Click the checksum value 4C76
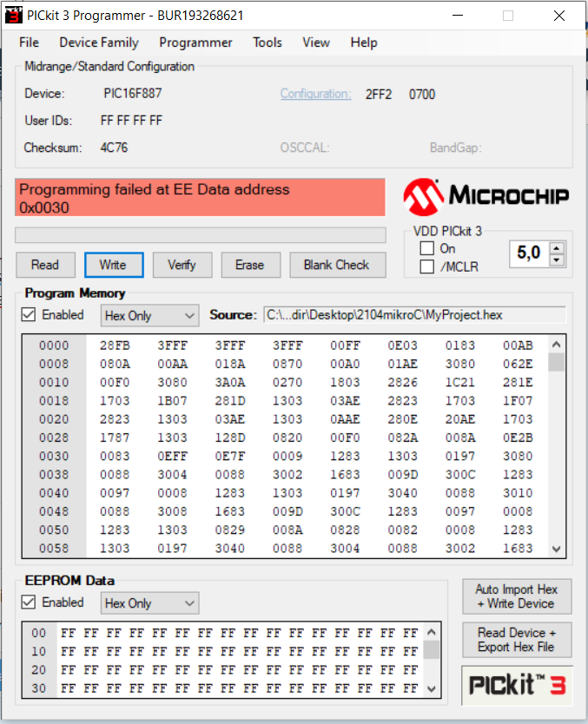This screenshot has height=724, width=588. [114, 148]
